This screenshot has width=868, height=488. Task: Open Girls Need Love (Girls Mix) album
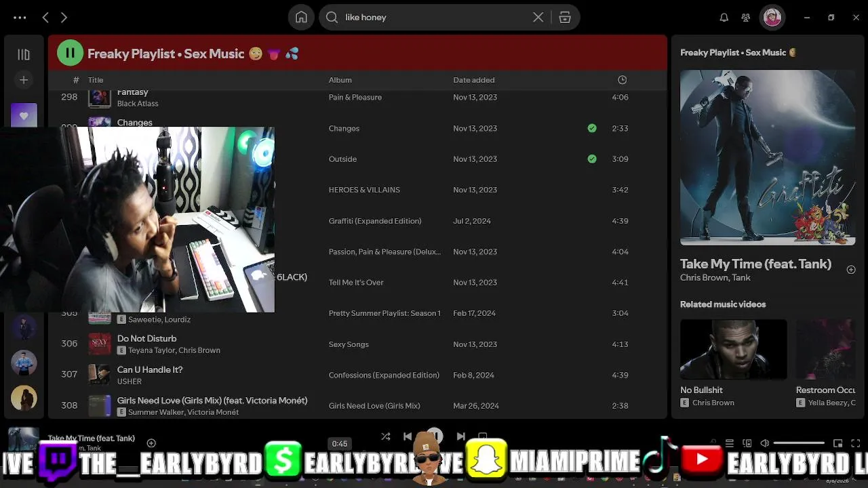click(x=374, y=406)
